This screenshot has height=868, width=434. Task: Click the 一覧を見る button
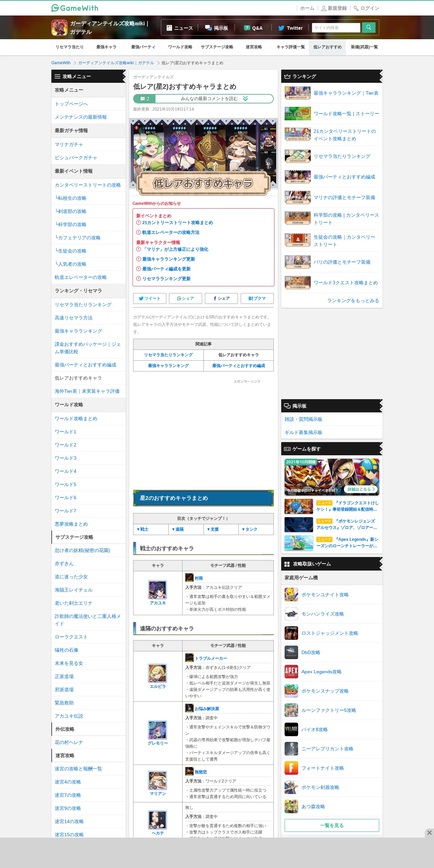tap(332, 825)
